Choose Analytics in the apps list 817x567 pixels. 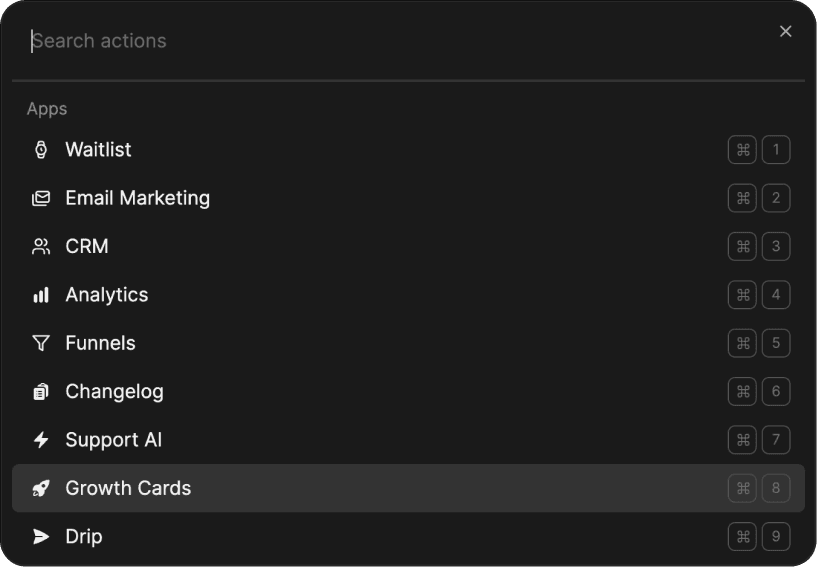pyautogui.click(x=106, y=295)
